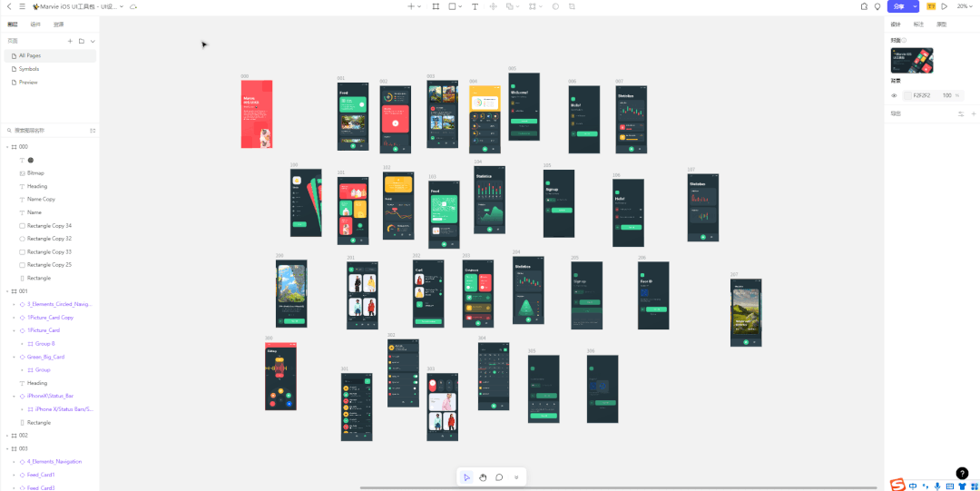This screenshot has width=980, height=491.
Task: Select the Rectangle shape tool
Action: pyautogui.click(x=452, y=6)
